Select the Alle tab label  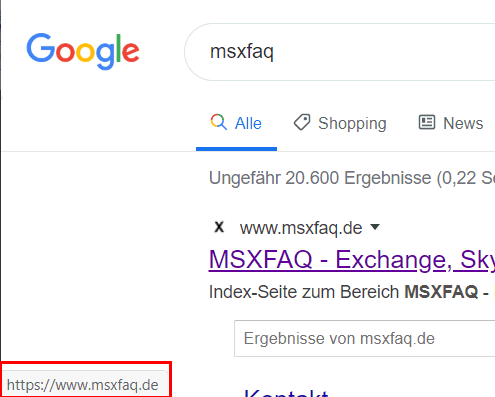pos(248,123)
